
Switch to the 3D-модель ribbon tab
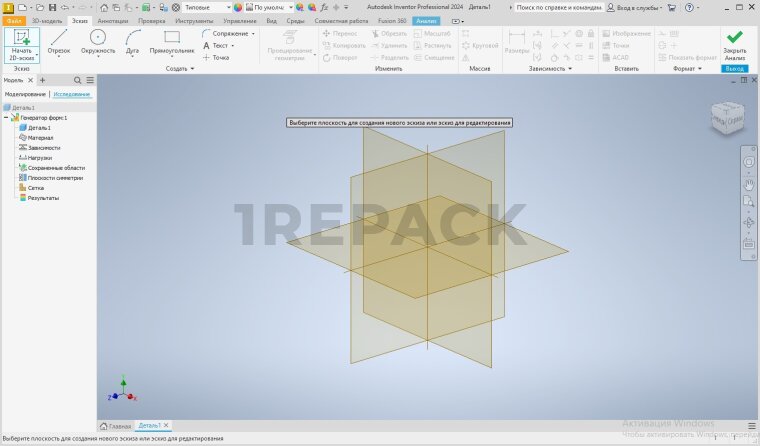pos(45,20)
